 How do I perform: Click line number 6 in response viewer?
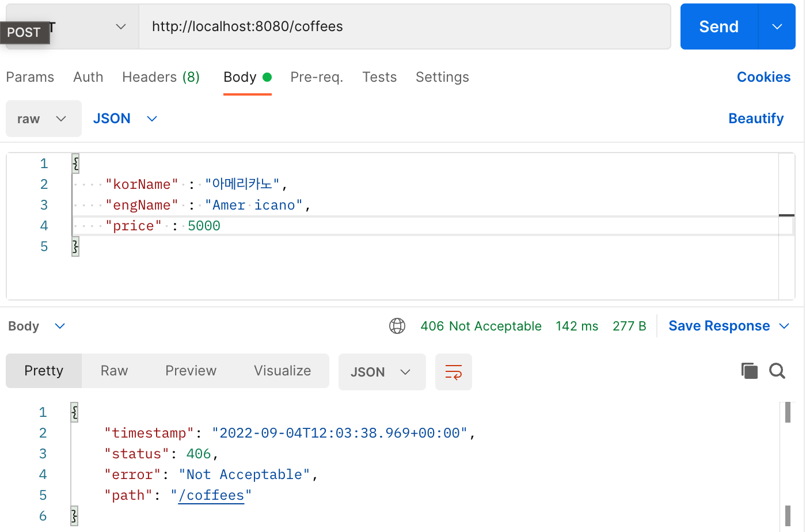(43, 516)
